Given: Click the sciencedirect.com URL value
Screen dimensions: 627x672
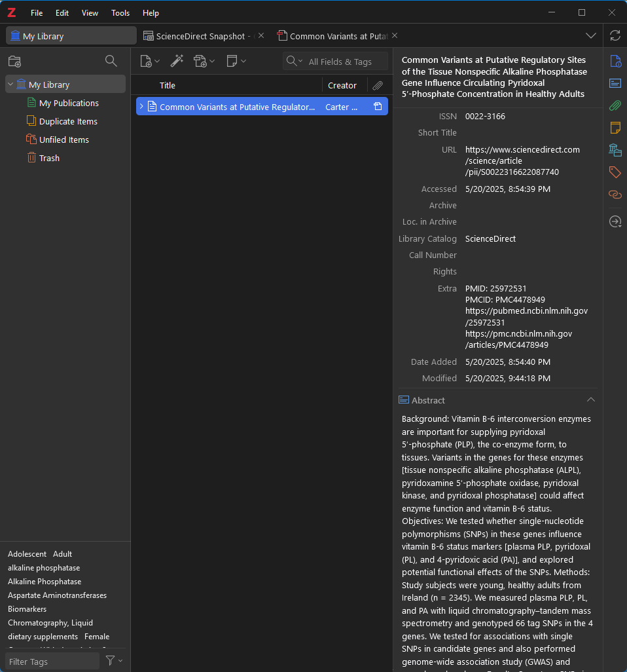Looking at the screenshot, I should click(x=522, y=160).
